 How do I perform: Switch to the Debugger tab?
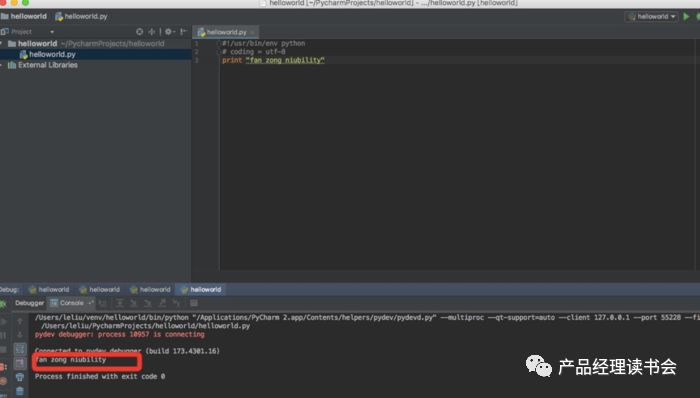coord(29,303)
